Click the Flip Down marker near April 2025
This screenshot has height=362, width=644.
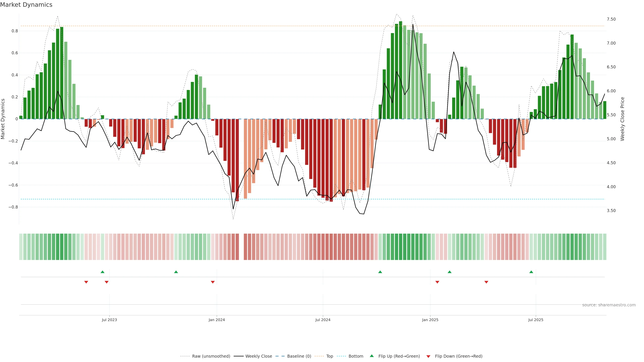click(486, 282)
